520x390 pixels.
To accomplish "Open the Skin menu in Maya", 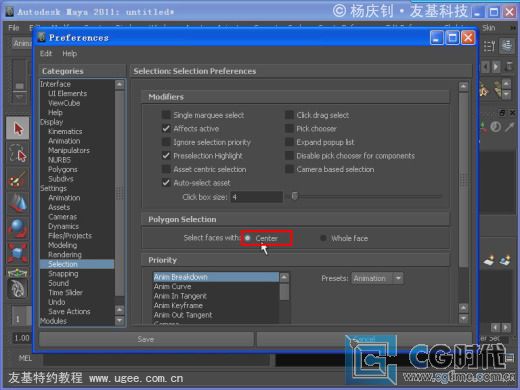I will (x=489, y=28).
